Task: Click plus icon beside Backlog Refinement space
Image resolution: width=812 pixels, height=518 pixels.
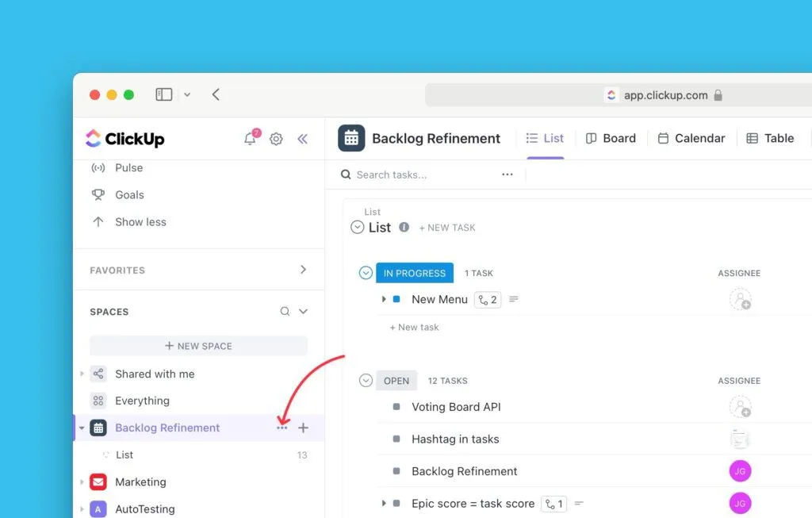Action: click(303, 428)
